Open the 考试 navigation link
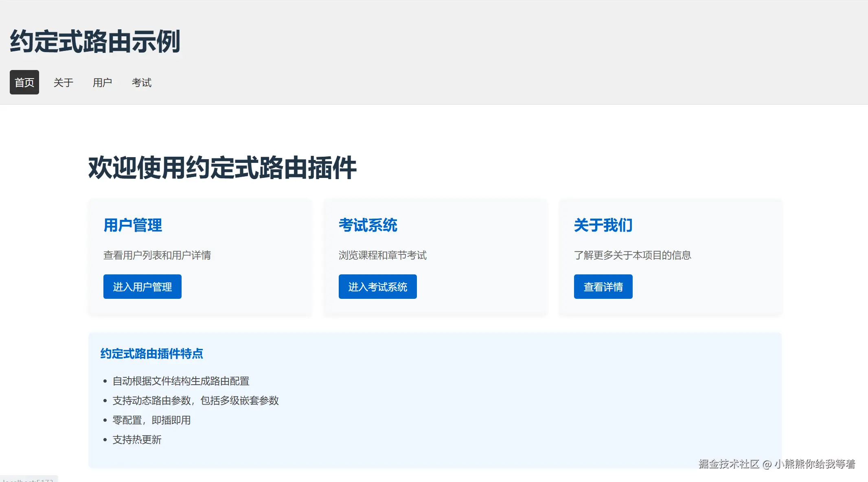 [142, 82]
